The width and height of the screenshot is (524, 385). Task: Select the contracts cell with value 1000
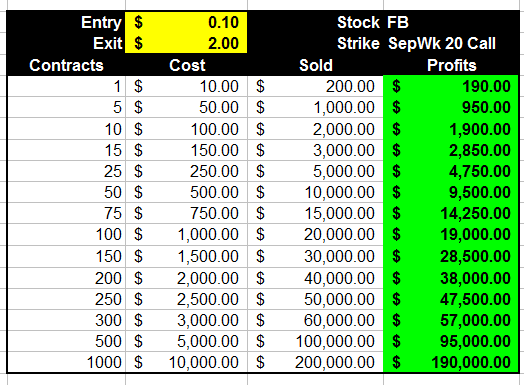(x=66, y=362)
